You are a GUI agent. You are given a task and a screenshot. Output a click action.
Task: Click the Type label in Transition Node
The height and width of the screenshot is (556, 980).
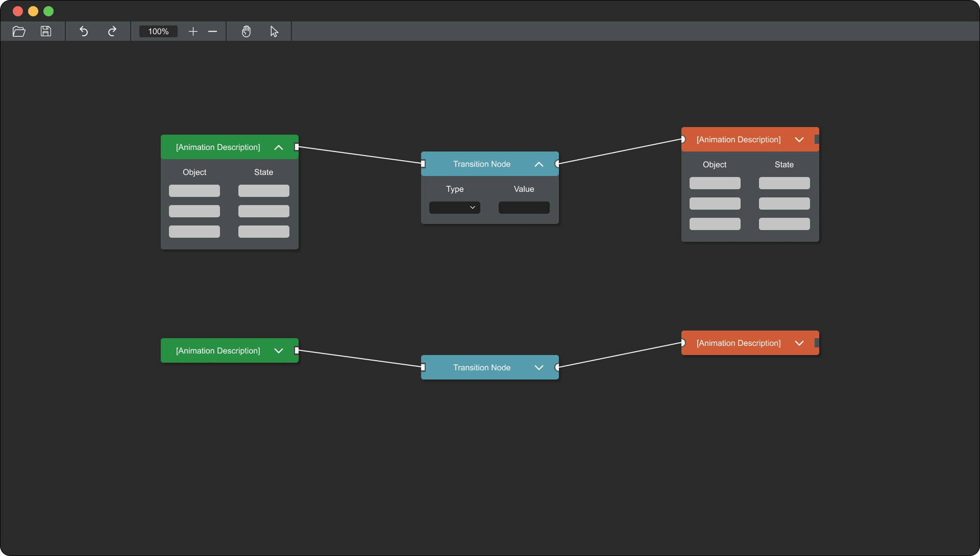pyautogui.click(x=455, y=189)
